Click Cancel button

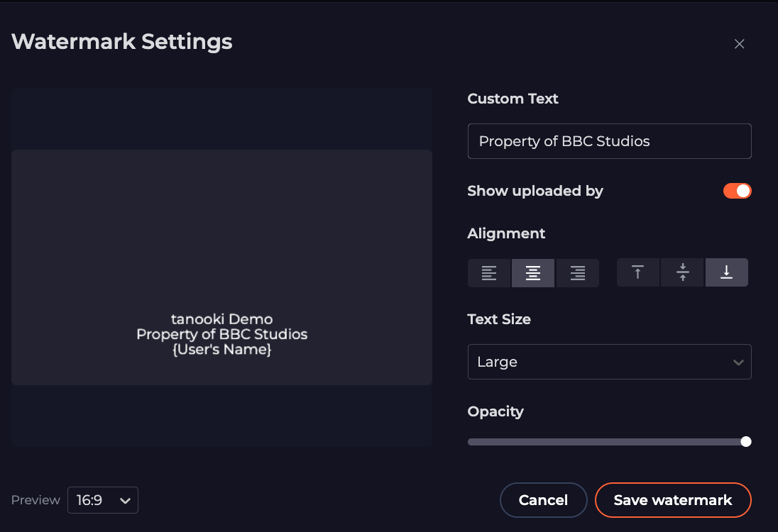click(543, 500)
